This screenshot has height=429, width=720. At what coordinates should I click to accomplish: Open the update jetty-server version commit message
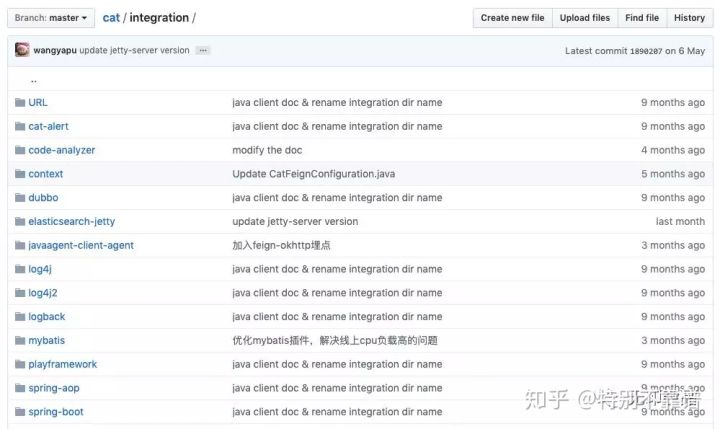134,50
